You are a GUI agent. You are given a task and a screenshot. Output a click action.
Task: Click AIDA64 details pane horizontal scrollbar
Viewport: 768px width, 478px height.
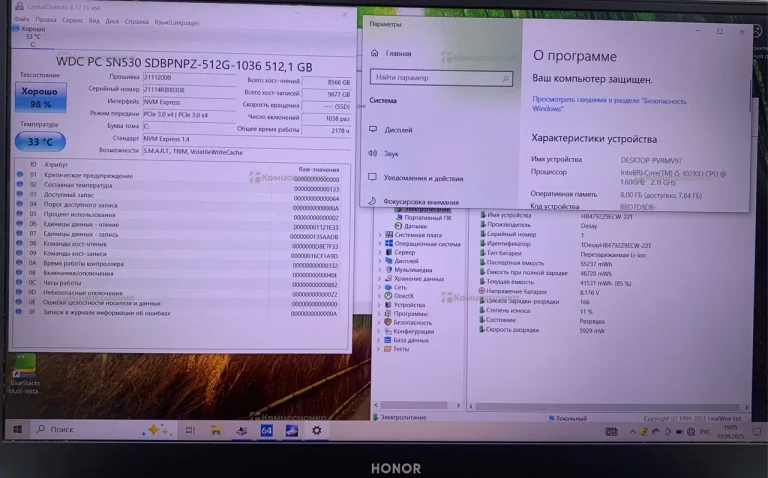[x=607, y=407]
